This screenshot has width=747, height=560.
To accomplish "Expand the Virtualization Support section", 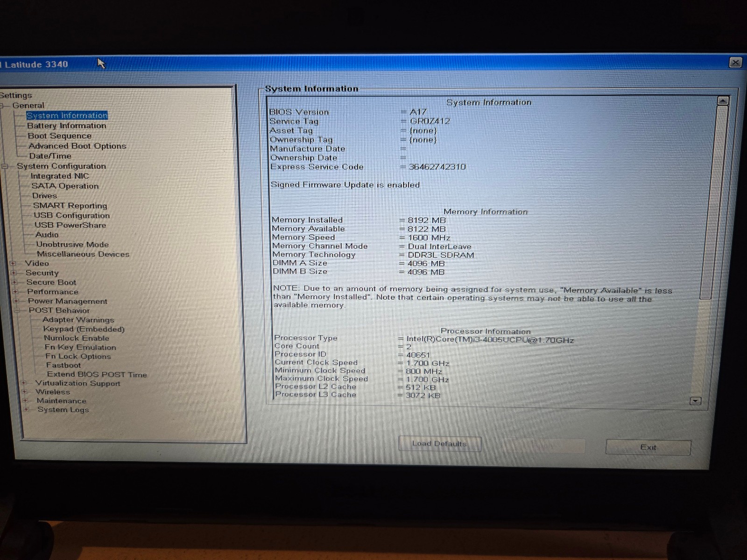I will point(24,383).
